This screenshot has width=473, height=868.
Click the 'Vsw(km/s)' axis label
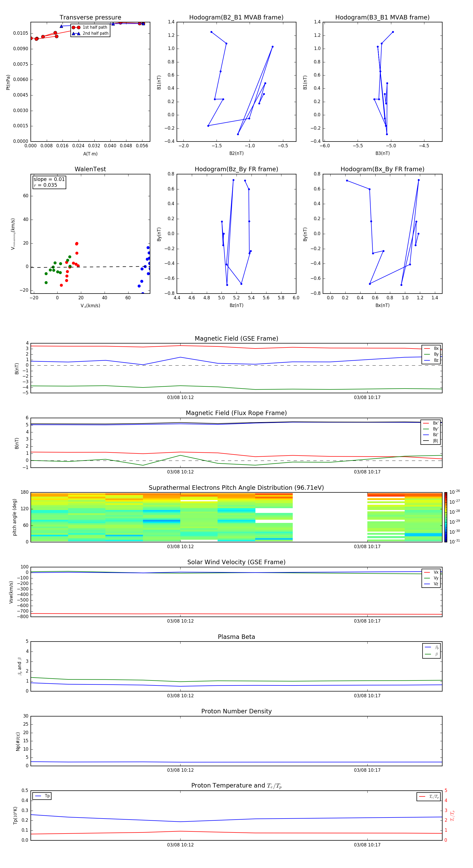(x=11, y=592)
